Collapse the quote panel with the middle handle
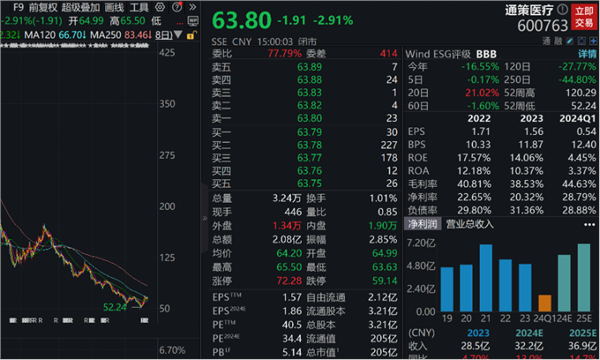600x360 pixels. [204, 218]
